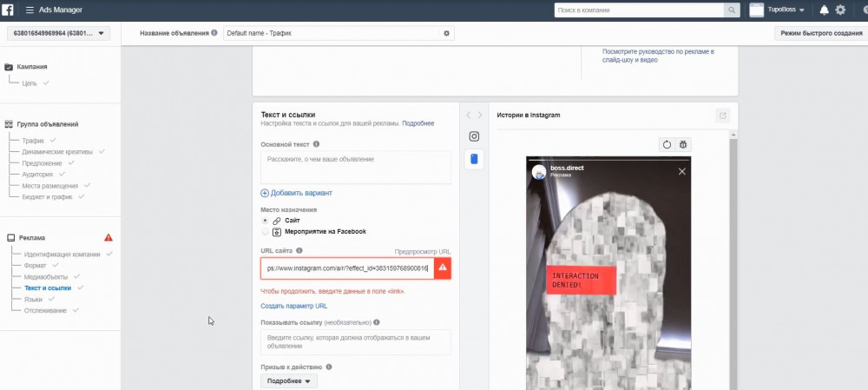Click the bug report icon in preview
Screen dimensions: 868x390
pyautogui.click(x=683, y=144)
